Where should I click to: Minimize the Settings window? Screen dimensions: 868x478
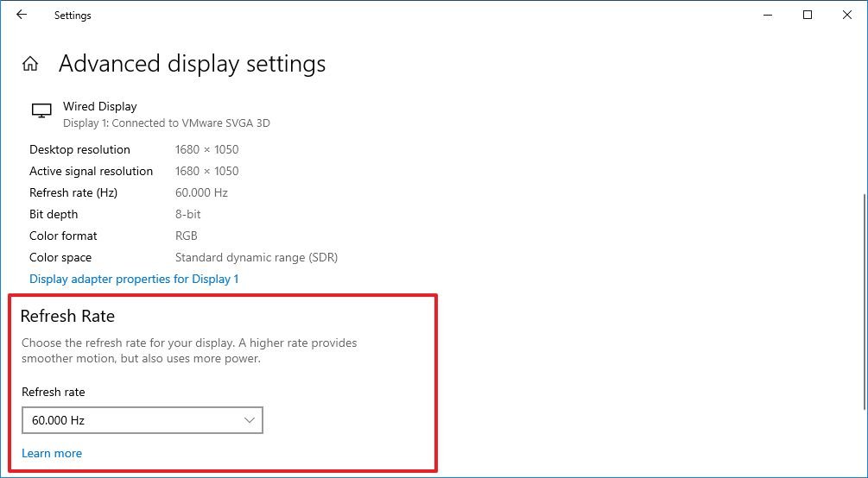pos(767,15)
